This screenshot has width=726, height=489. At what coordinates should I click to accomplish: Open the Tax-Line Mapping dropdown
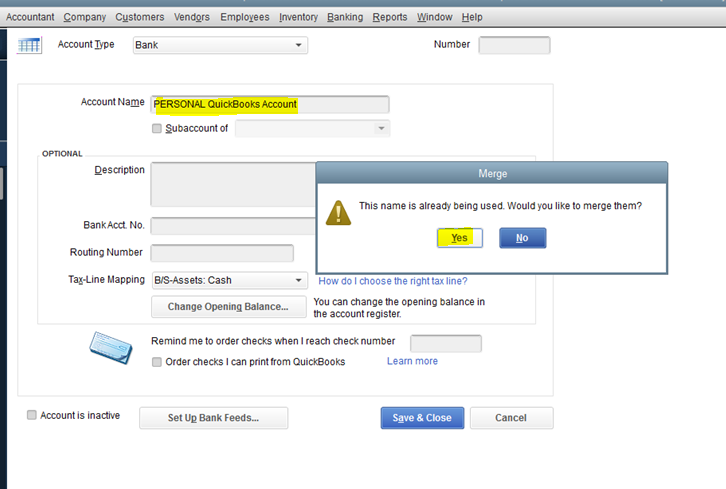point(230,280)
